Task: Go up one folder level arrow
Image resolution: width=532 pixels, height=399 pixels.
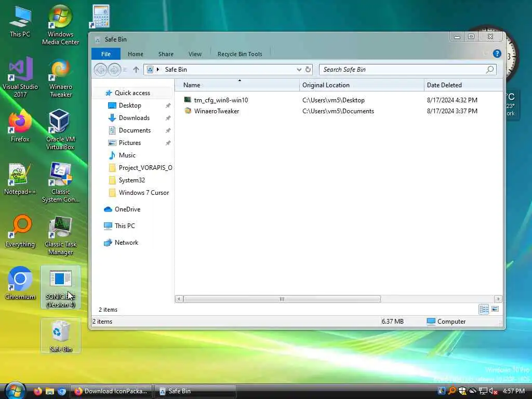Action: (136, 70)
